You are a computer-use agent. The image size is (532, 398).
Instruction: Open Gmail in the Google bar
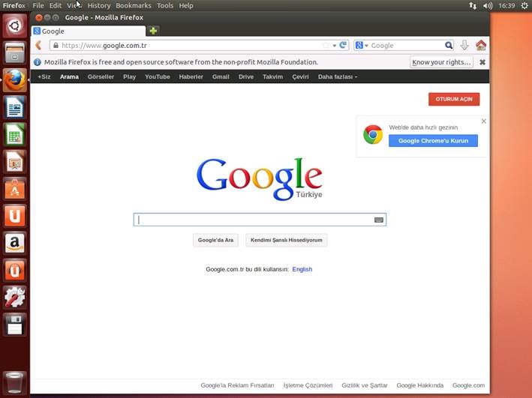(x=221, y=76)
